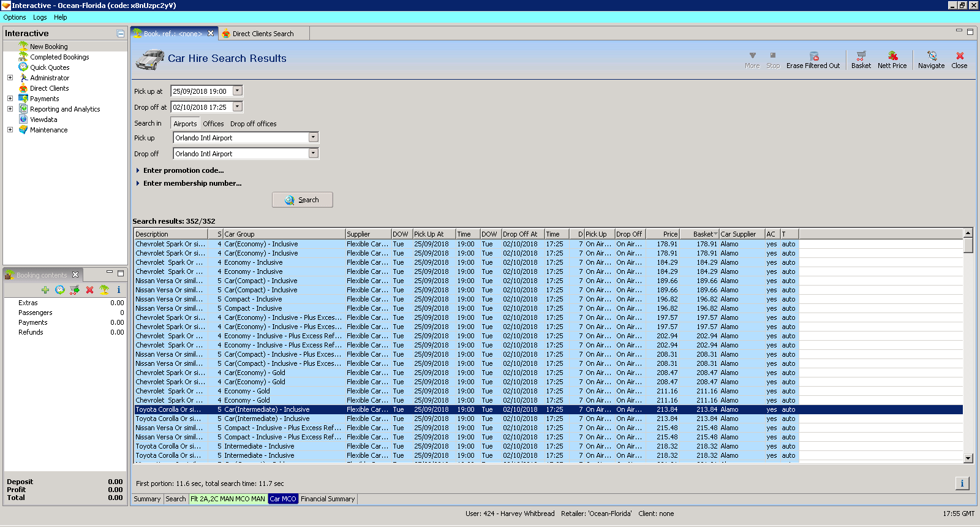This screenshot has width=980, height=527.
Task: Click the Basket cart icon in toolbar
Action: click(861, 56)
